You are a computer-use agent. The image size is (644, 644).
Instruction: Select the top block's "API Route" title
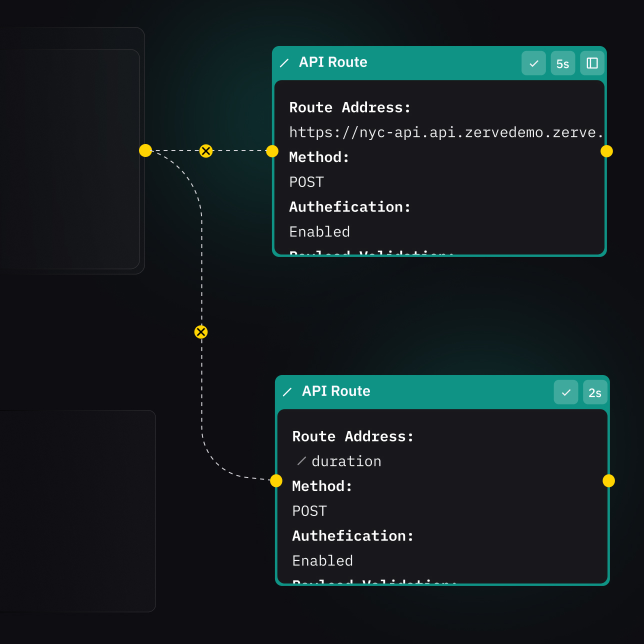(x=333, y=62)
